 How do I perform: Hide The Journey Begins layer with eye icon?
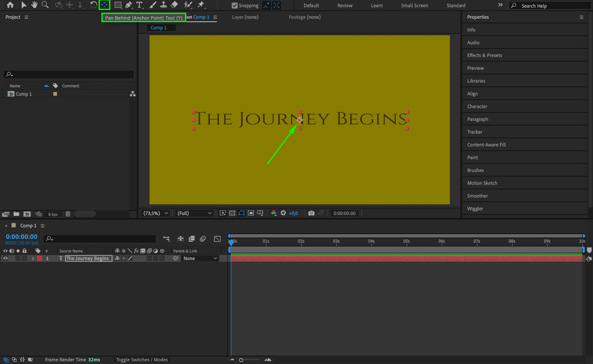click(5, 258)
